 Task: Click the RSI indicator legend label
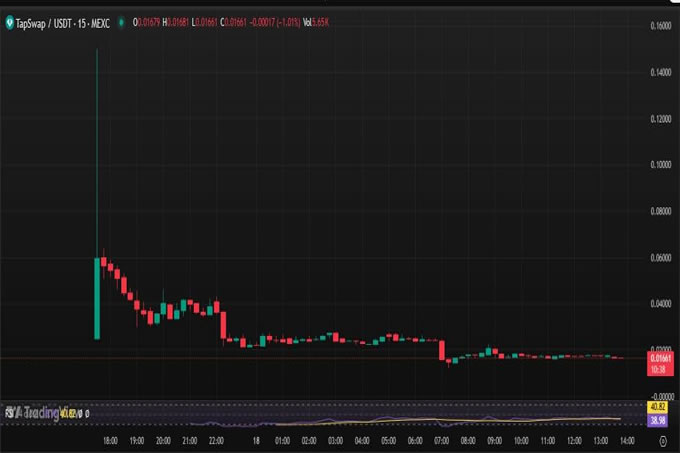coord(10,411)
